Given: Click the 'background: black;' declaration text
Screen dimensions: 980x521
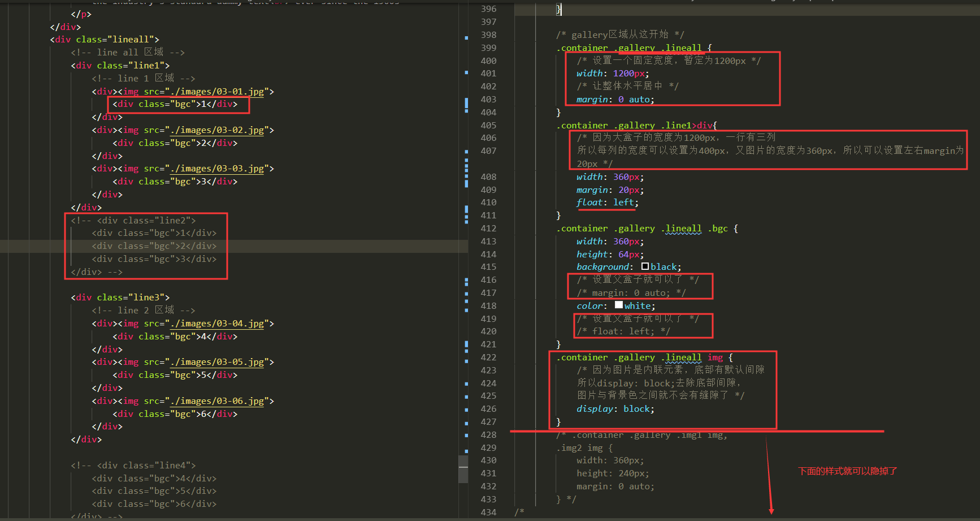Looking at the screenshot, I should point(628,267).
